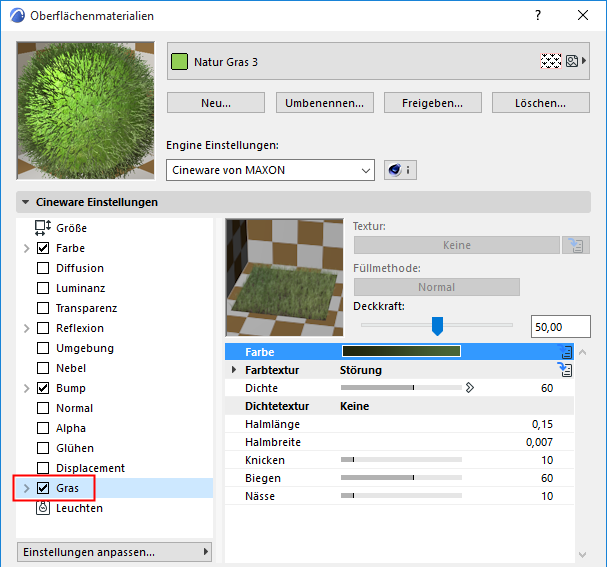
Task: Enable the Nebel checkbox
Action: [x=43, y=368]
